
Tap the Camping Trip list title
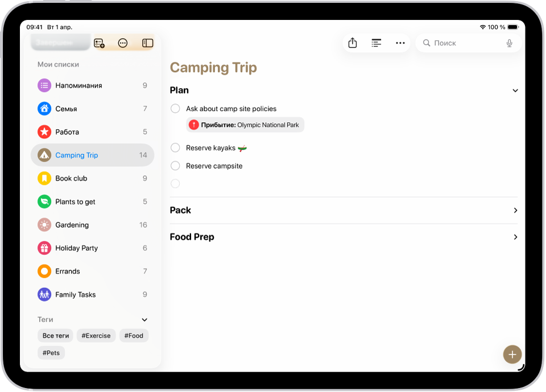pyautogui.click(x=213, y=68)
